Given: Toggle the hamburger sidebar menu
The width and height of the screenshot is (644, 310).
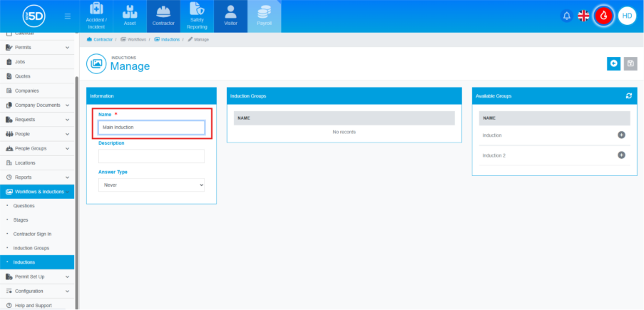Looking at the screenshot, I should [67, 16].
